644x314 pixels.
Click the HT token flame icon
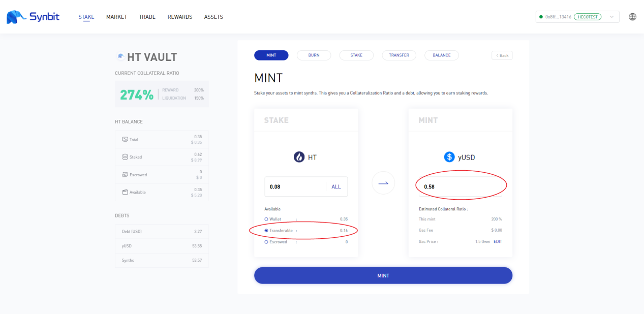(x=299, y=158)
